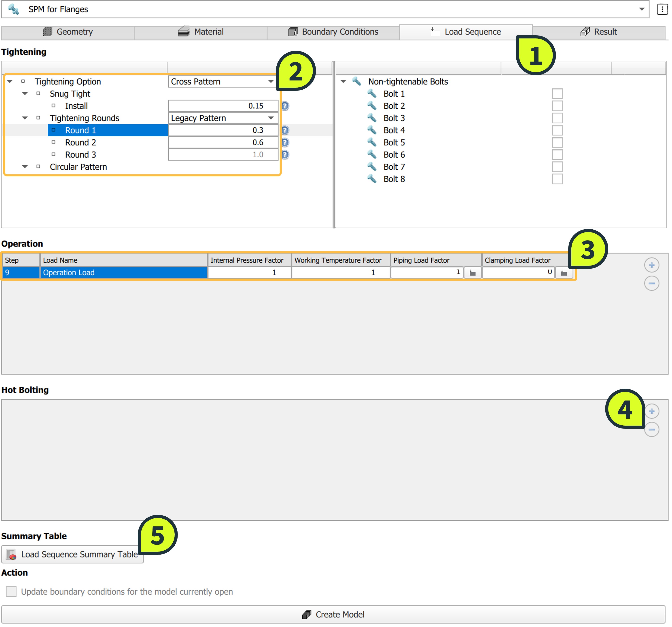The height and width of the screenshot is (627, 672).
Task: Open the Clamping Load Factor table editor
Action: (x=564, y=273)
